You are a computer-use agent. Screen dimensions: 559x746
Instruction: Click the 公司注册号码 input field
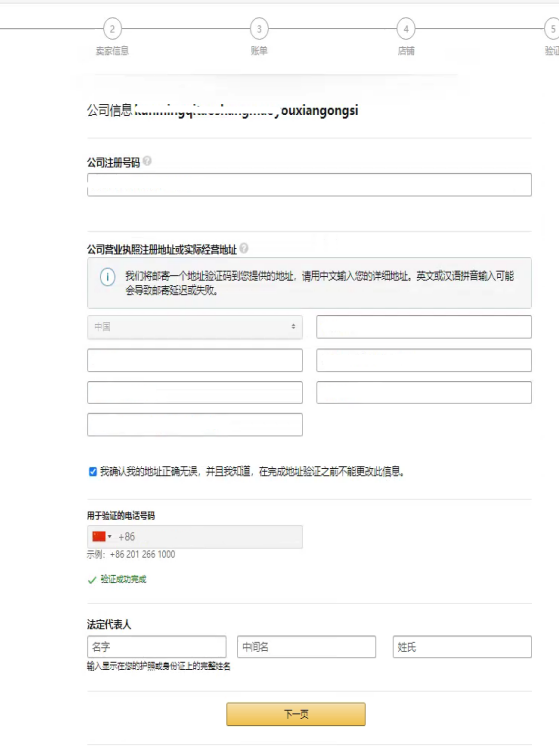click(x=309, y=185)
